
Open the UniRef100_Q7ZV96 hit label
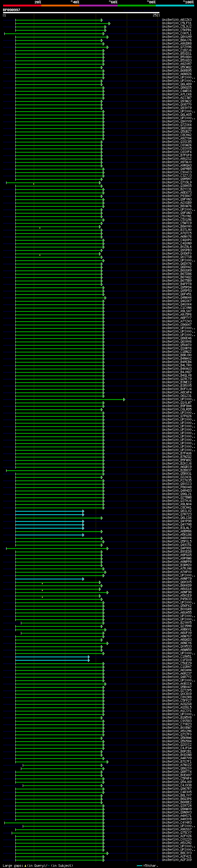click(x=177, y=47)
